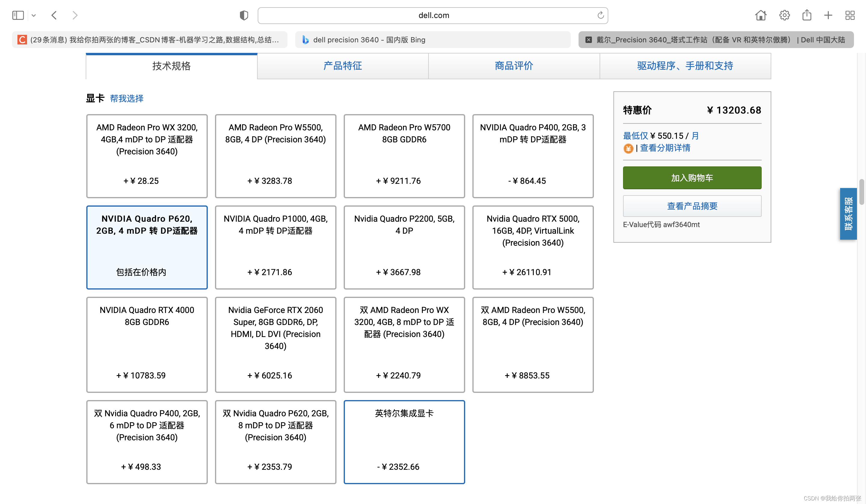Open the 帮我选择 help link
This screenshot has height=504, width=866.
pos(127,99)
